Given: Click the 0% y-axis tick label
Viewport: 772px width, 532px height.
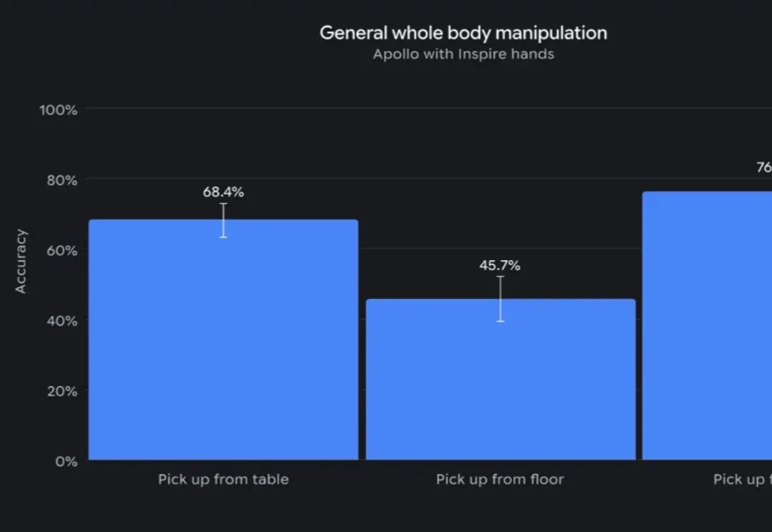Looking at the screenshot, I should (x=66, y=461).
